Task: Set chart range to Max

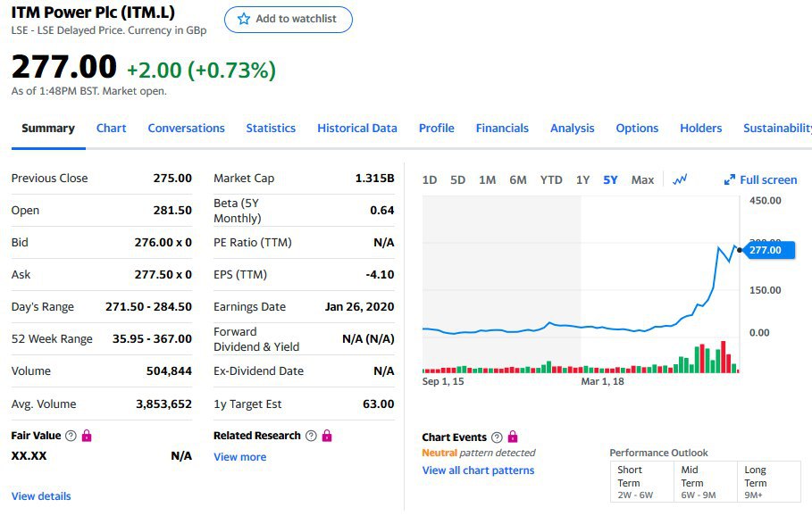Action: click(x=642, y=180)
